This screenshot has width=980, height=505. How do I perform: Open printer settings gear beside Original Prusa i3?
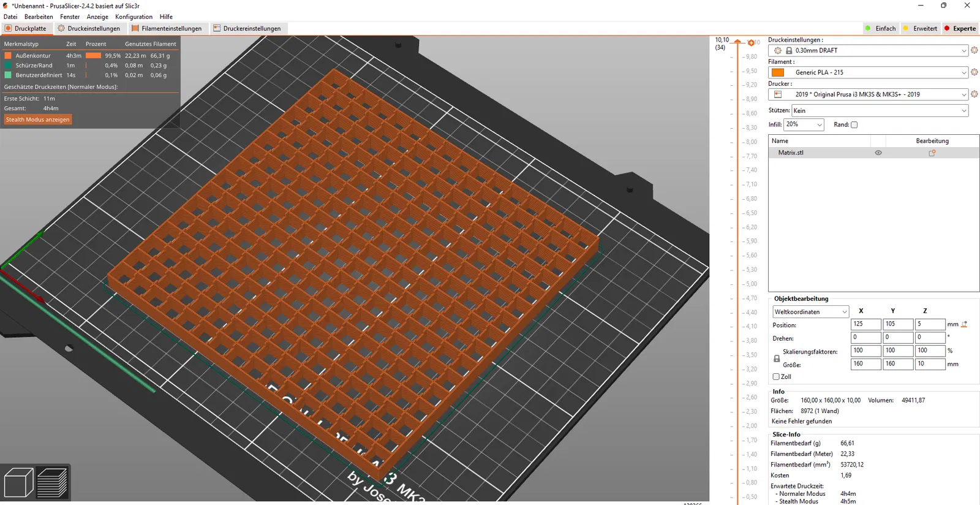pos(974,94)
